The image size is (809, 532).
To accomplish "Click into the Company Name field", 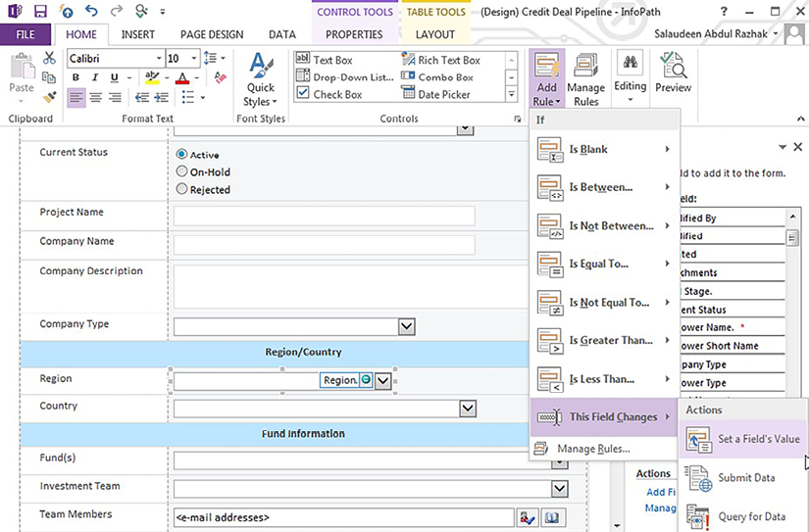I will (324, 245).
